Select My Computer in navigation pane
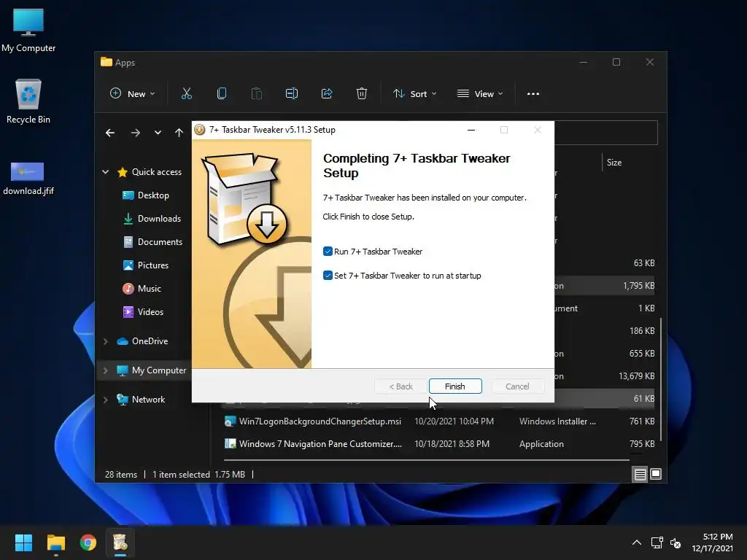The height and width of the screenshot is (560, 747). point(158,370)
